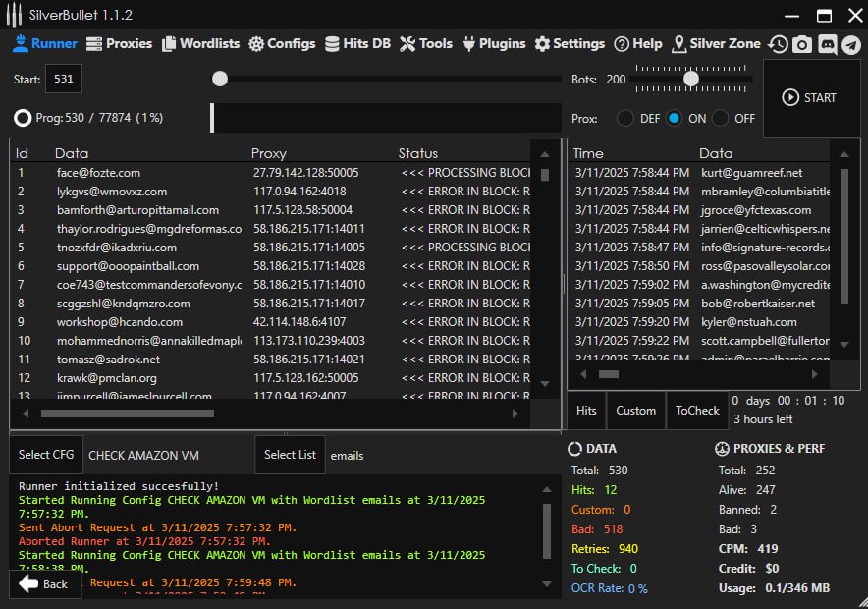Open the Configs tab
868x609 pixels.
coord(282,44)
